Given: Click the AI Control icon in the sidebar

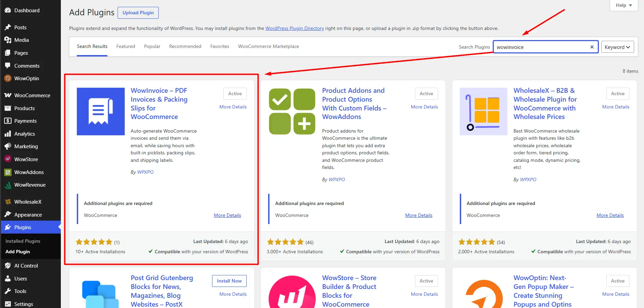Looking at the screenshot, I should tap(8, 266).
